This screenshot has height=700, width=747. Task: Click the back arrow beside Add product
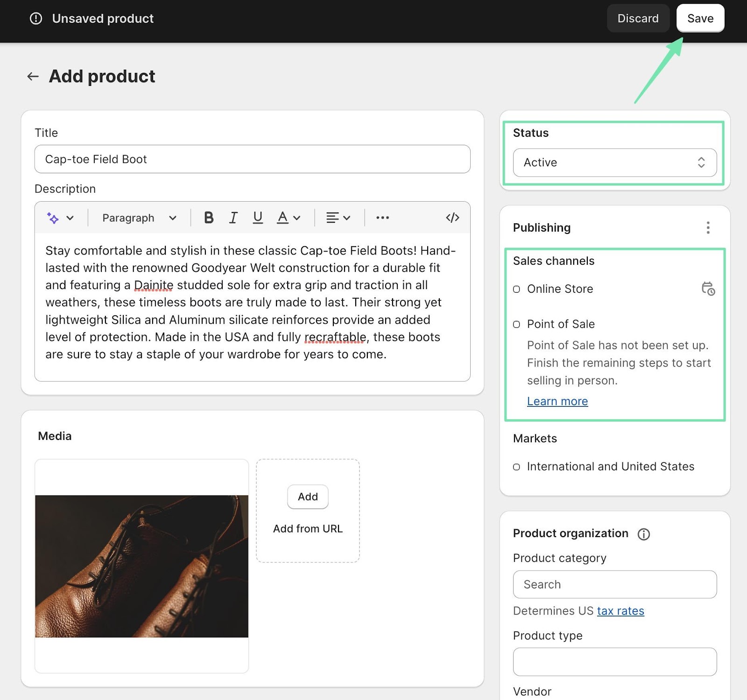pyautogui.click(x=33, y=76)
